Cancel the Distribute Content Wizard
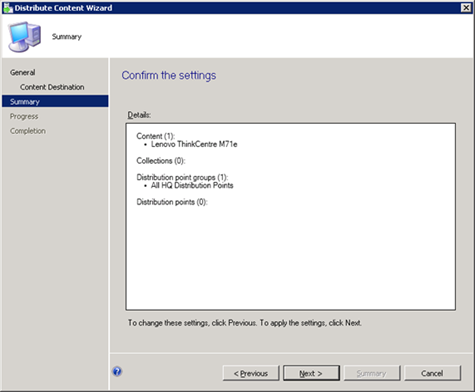The height and width of the screenshot is (392, 475). (x=432, y=373)
